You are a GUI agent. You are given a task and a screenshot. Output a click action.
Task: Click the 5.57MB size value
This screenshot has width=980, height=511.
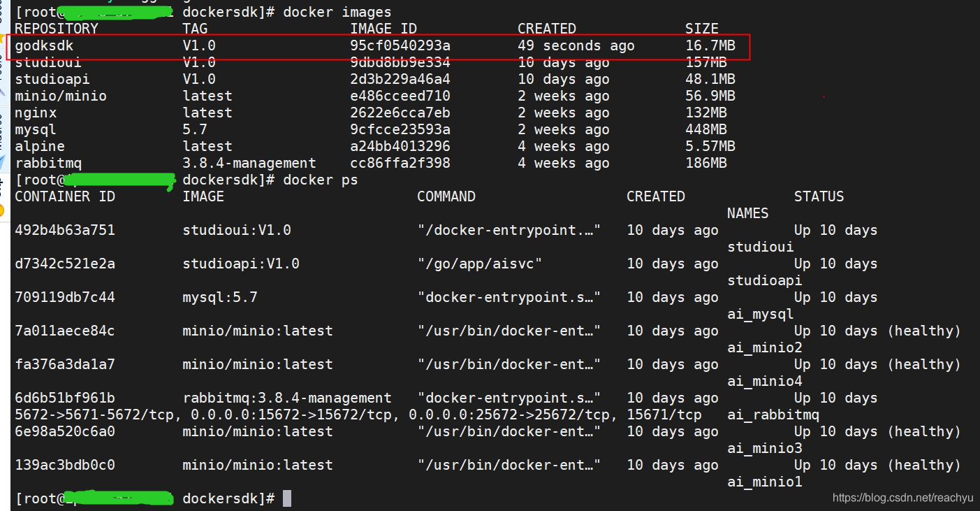(x=710, y=146)
